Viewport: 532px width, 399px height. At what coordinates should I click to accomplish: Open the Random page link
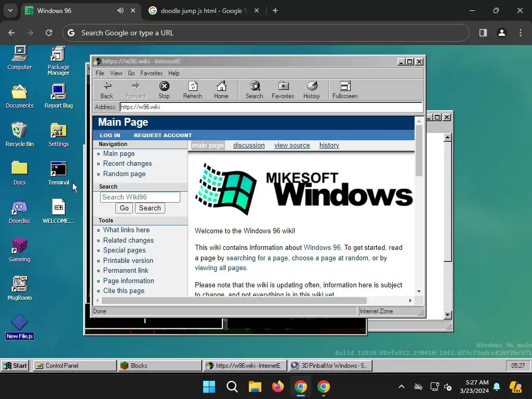[x=124, y=174]
